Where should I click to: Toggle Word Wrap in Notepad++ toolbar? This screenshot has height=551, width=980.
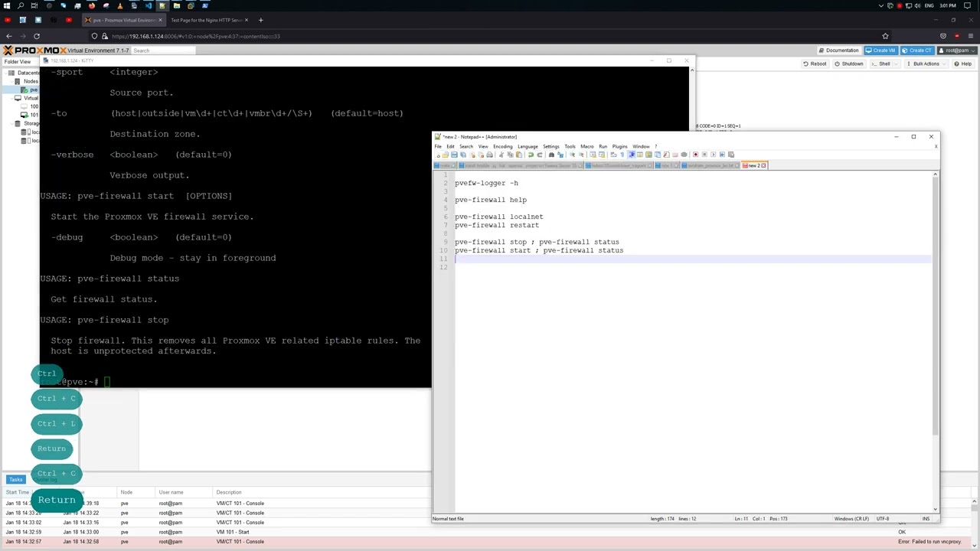[x=613, y=155]
